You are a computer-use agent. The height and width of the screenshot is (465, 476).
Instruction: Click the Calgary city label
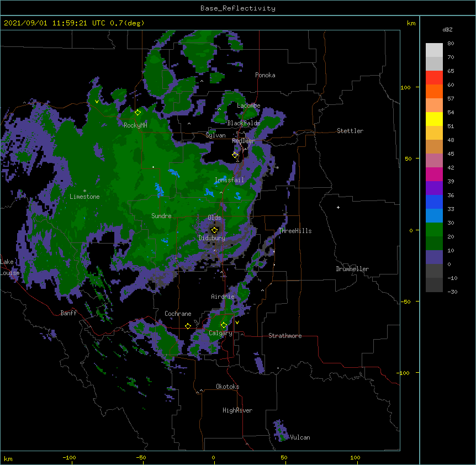(220, 333)
